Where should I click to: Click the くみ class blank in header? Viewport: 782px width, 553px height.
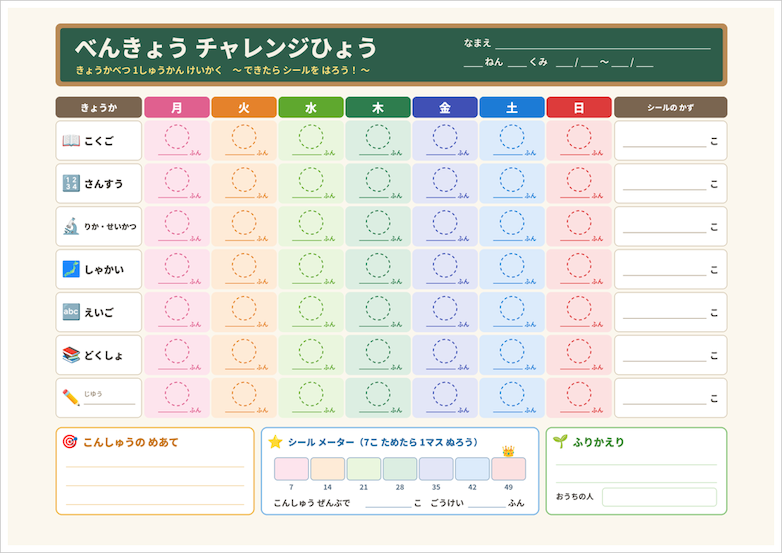[517, 66]
